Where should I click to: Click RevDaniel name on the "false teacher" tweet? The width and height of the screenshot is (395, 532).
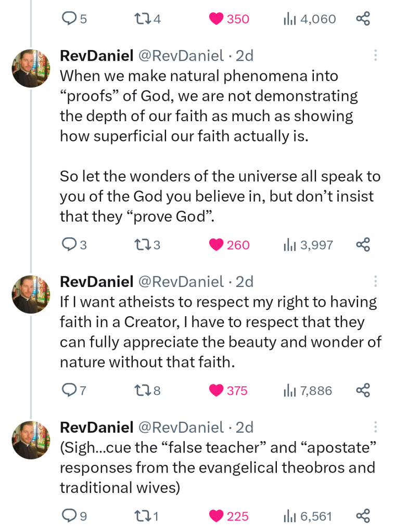point(97,427)
